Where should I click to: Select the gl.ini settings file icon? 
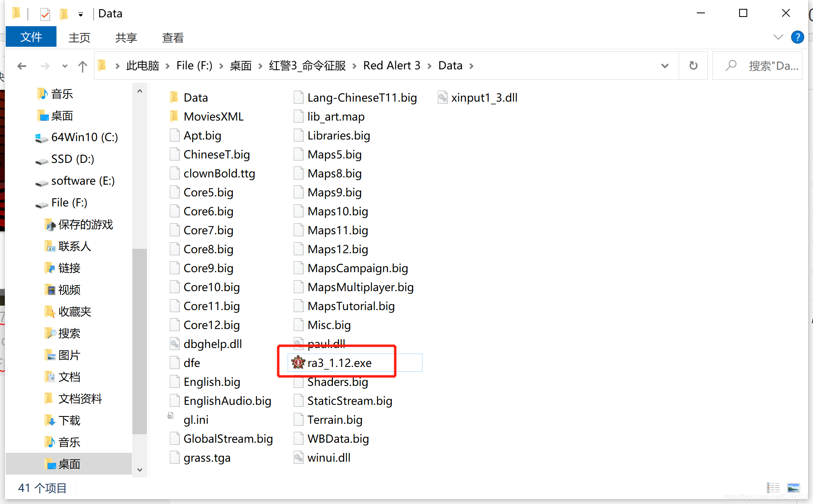click(x=171, y=416)
